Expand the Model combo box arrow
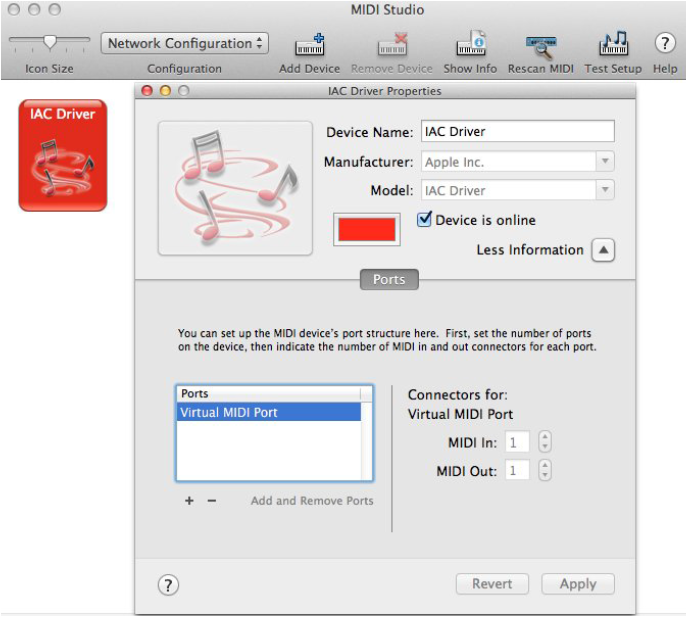This screenshot has width=687, height=617. (605, 190)
